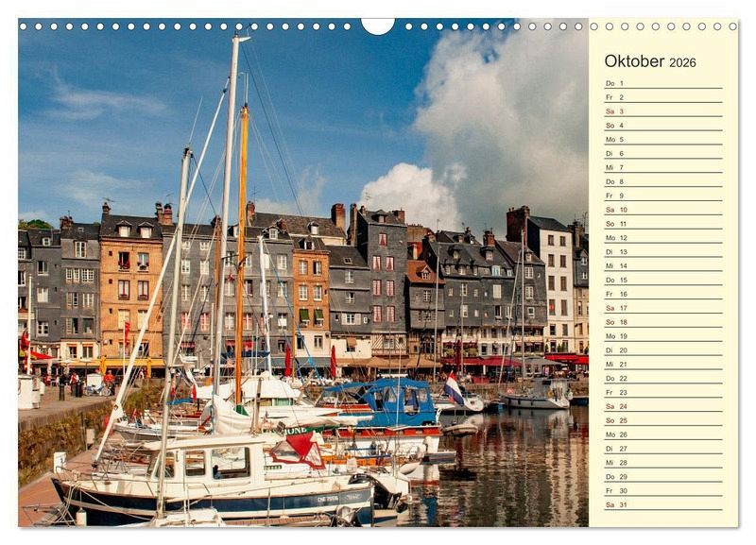Select the 'Di 6' calendar row
The width and height of the screenshot is (756, 545).
pos(663,154)
